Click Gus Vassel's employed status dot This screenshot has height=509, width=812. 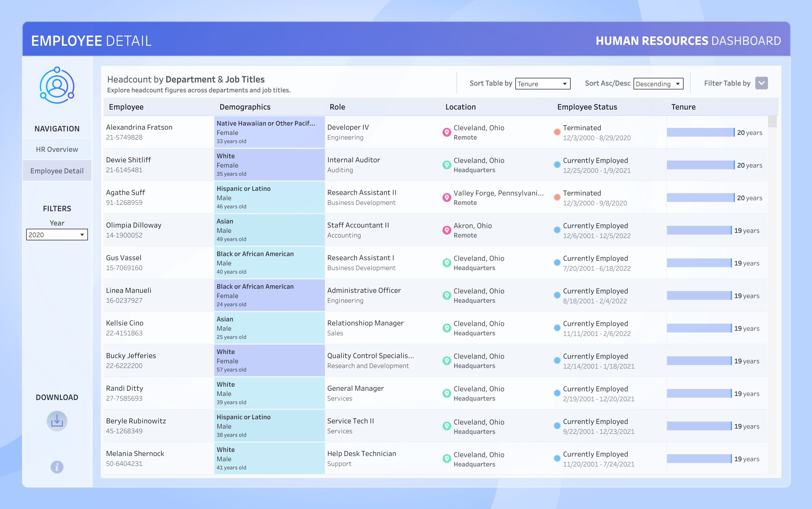pyautogui.click(x=557, y=263)
